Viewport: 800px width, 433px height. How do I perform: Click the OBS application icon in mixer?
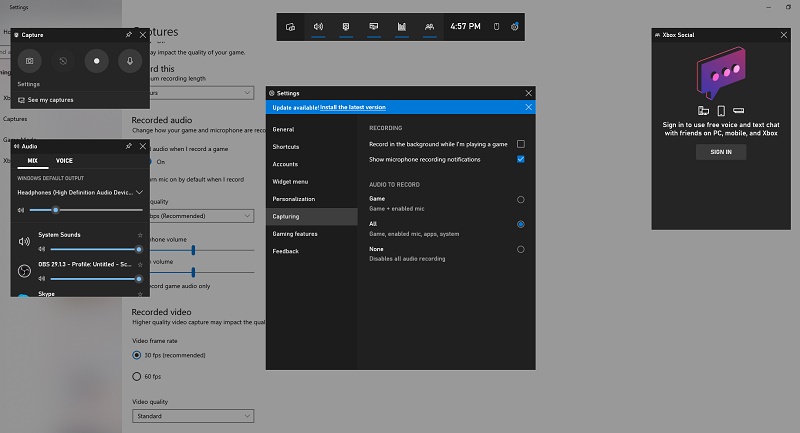[24, 271]
